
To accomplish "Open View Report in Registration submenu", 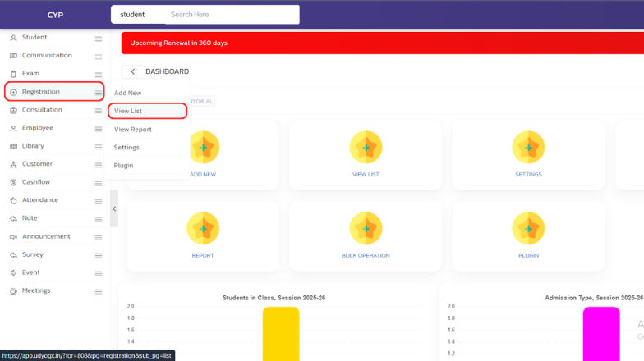I will click(133, 130).
